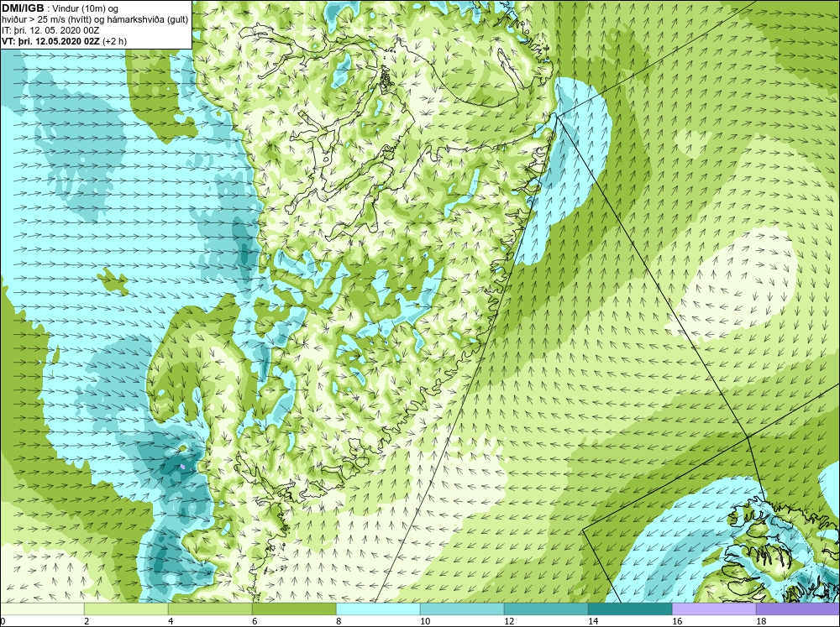This screenshot has width=840, height=627.
Task: Click the 14–16 m/s dark teal legend swatch
Action: 630,609
